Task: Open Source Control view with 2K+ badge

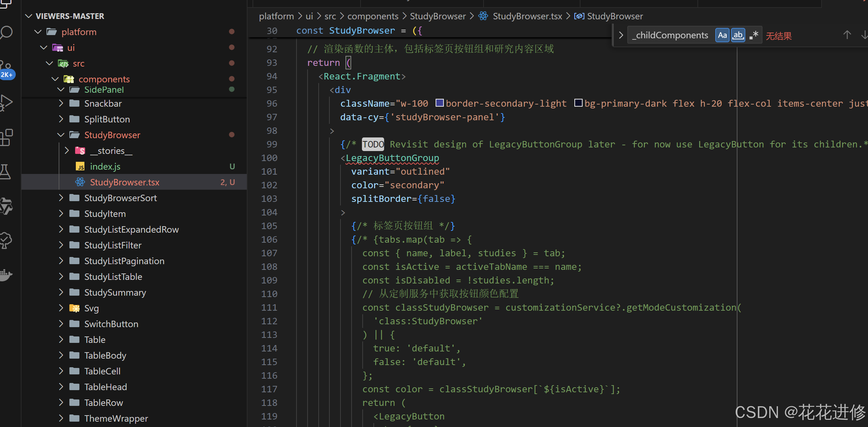Action: coord(6,69)
